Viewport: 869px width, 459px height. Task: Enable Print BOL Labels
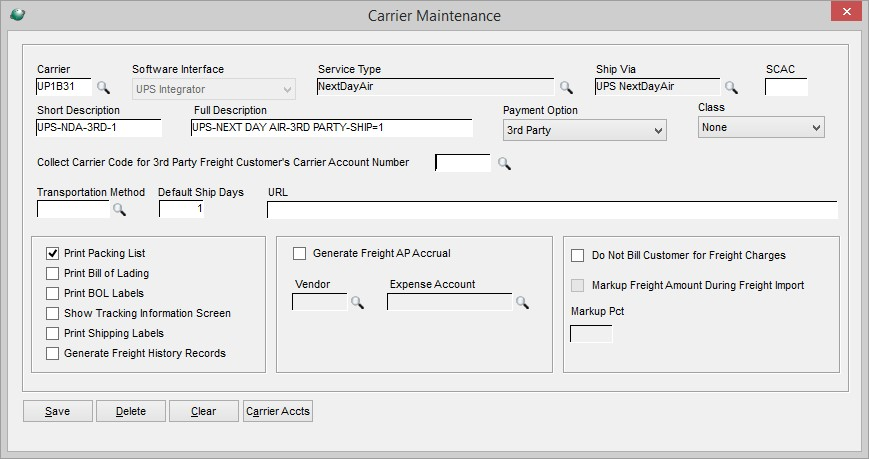point(52,293)
